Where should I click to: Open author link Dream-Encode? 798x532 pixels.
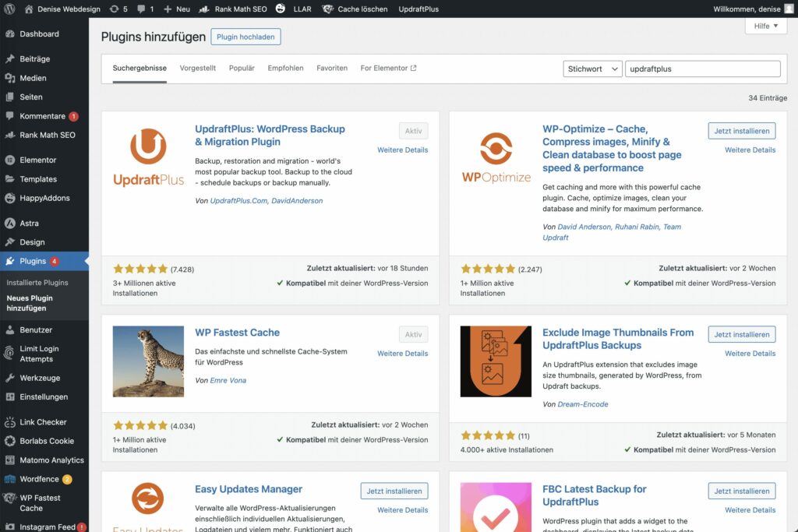tap(583, 404)
